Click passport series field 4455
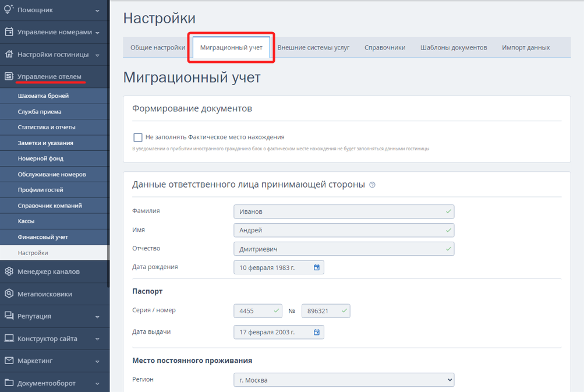The width and height of the screenshot is (584, 392). (258, 311)
